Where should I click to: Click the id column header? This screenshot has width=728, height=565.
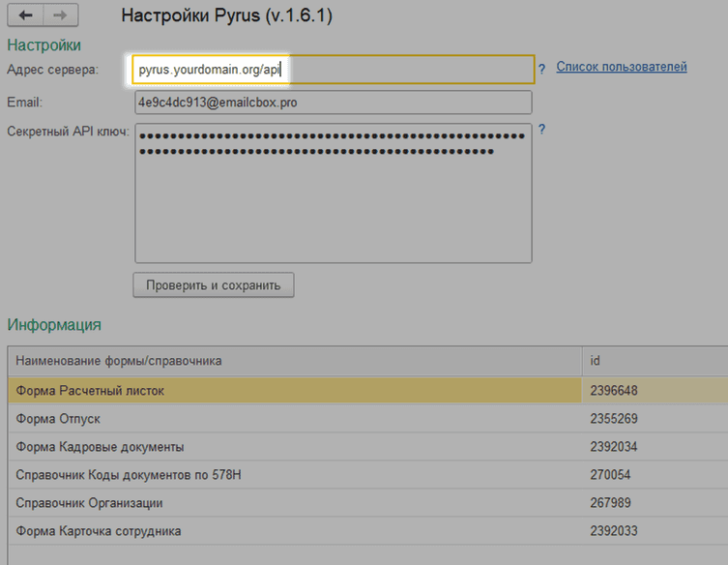click(654, 361)
